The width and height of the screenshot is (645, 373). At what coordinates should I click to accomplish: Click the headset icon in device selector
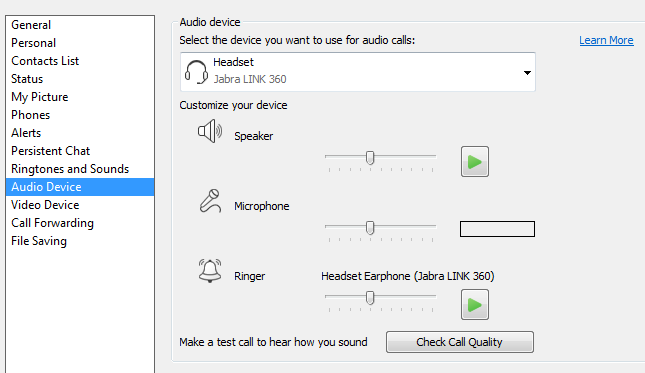(196, 72)
